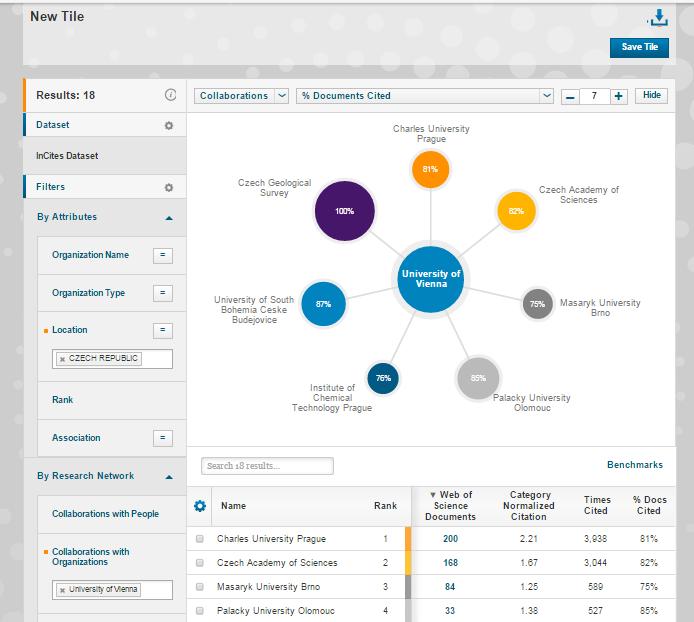Screen dimensions: 694x622
Task: Click the New Tile title
Action: click(x=57, y=16)
